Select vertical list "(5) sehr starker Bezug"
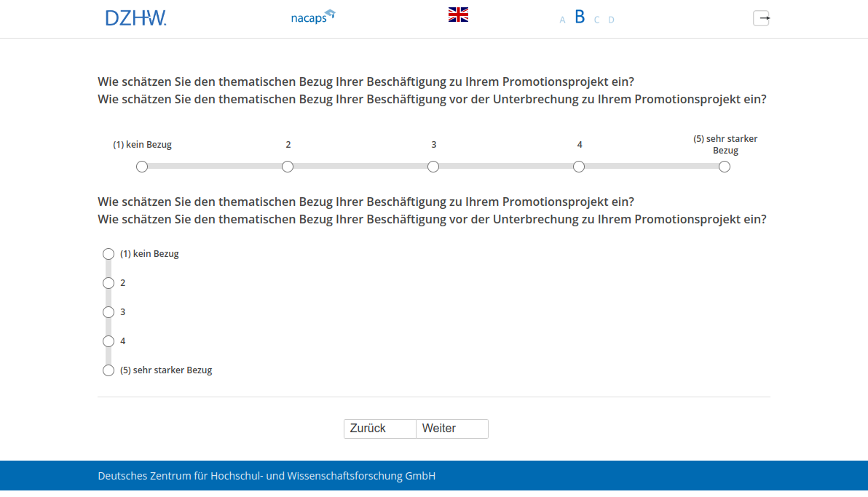Screen dimensions: 868x497 (108, 370)
